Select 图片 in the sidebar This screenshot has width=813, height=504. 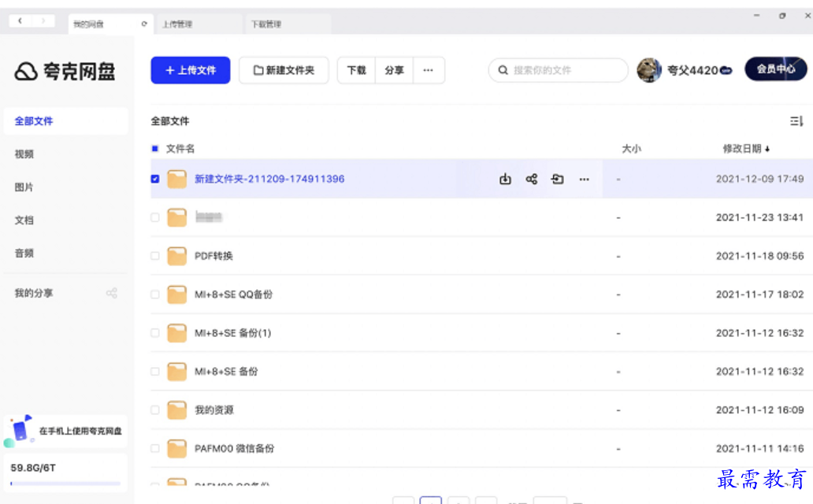coord(24,187)
